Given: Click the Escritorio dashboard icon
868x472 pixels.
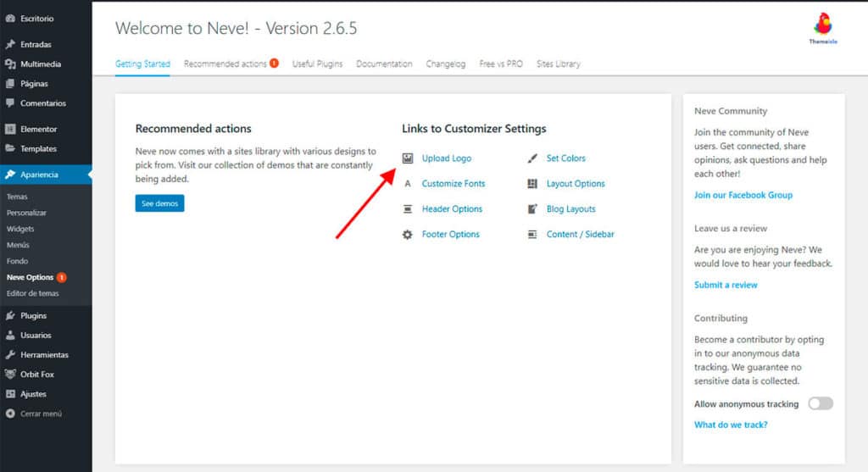Looking at the screenshot, I should click(10, 19).
